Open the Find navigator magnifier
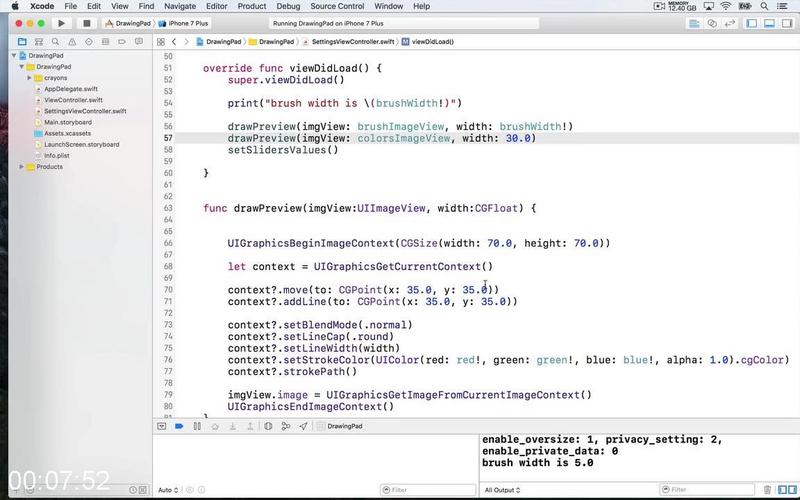Screen dimensions: 800x500 click(x=55, y=42)
